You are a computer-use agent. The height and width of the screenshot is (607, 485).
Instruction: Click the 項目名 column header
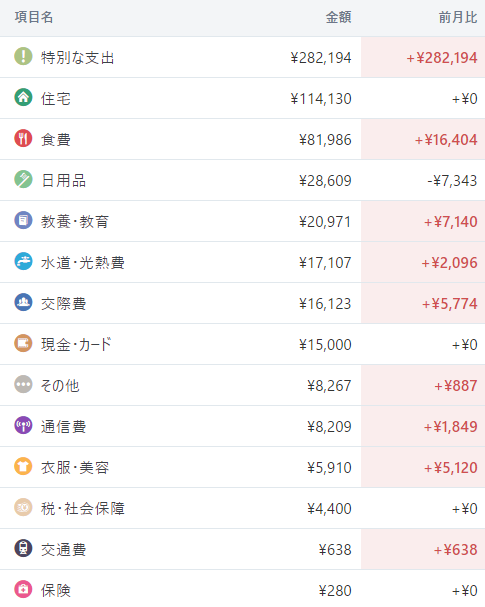[34, 17]
